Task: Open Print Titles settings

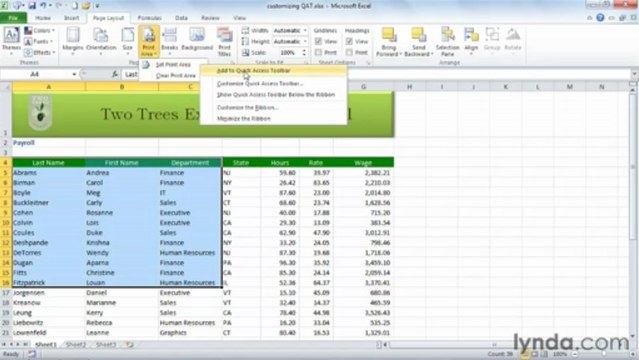Action: point(224,42)
